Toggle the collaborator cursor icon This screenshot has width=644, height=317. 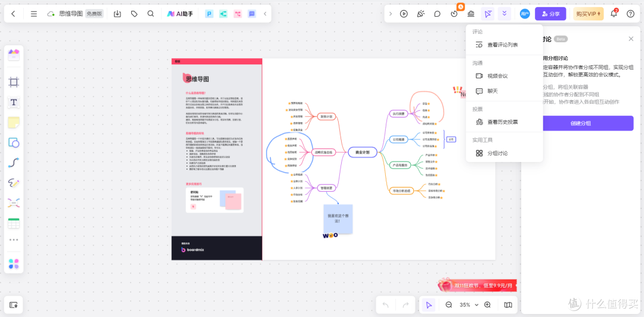click(x=488, y=14)
